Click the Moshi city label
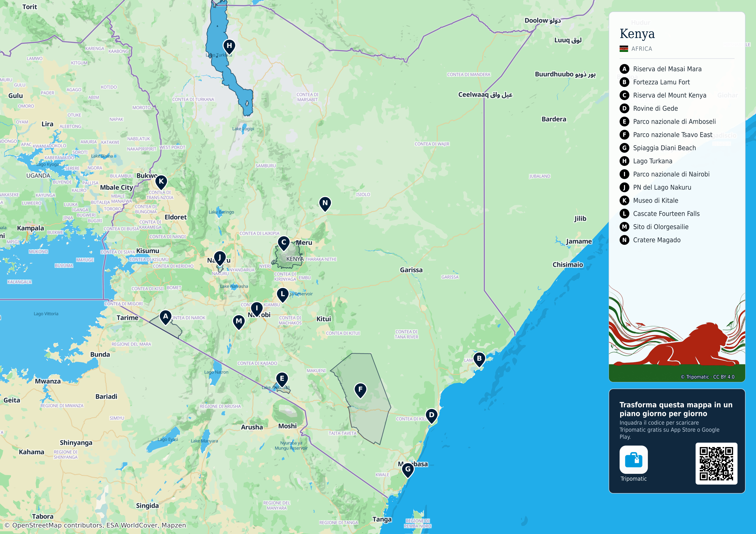The image size is (756, 534). (x=287, y=426)
